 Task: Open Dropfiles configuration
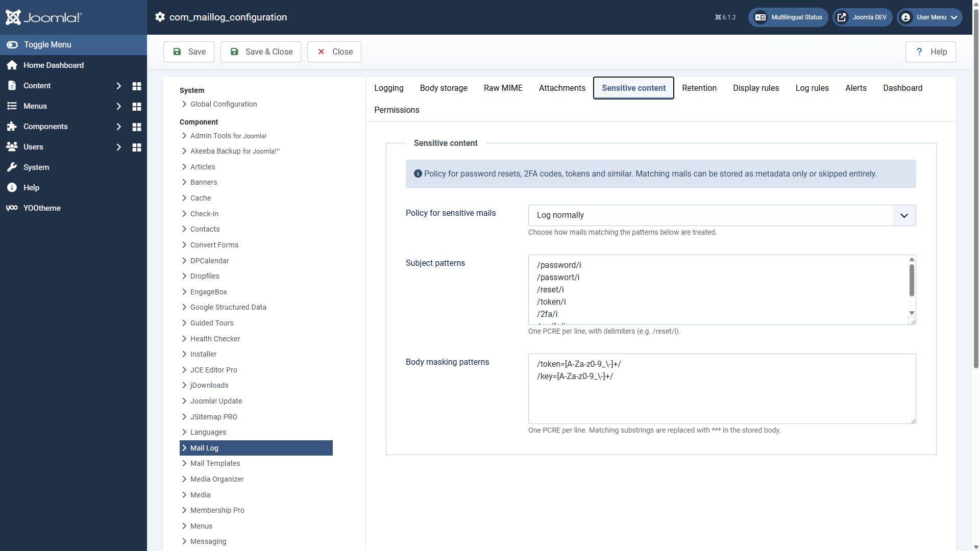point(205,276)
